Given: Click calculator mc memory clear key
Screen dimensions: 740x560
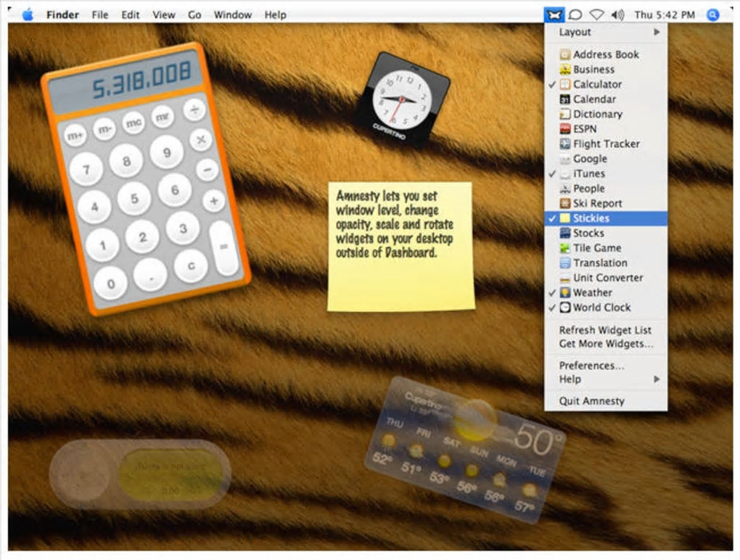Looking at the screenshot, I should tap(133, 123).
